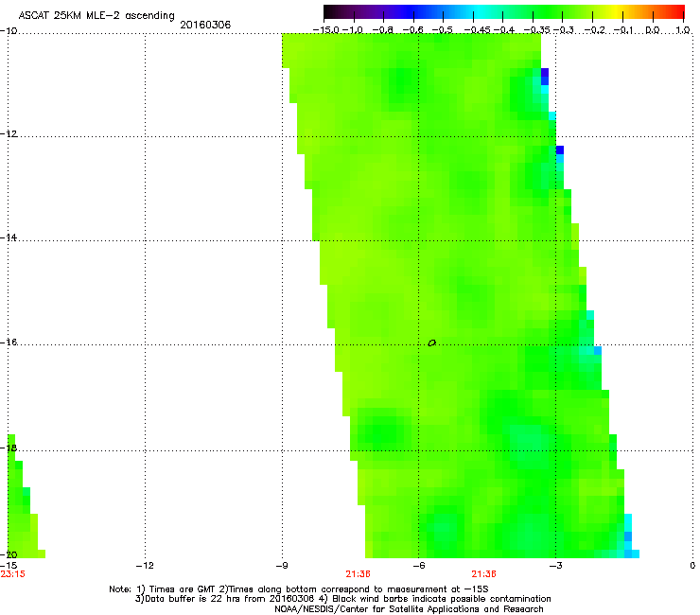700x615 pixels.
Task: Click the red 23:15 time label
Action: [x=13, y=574]
